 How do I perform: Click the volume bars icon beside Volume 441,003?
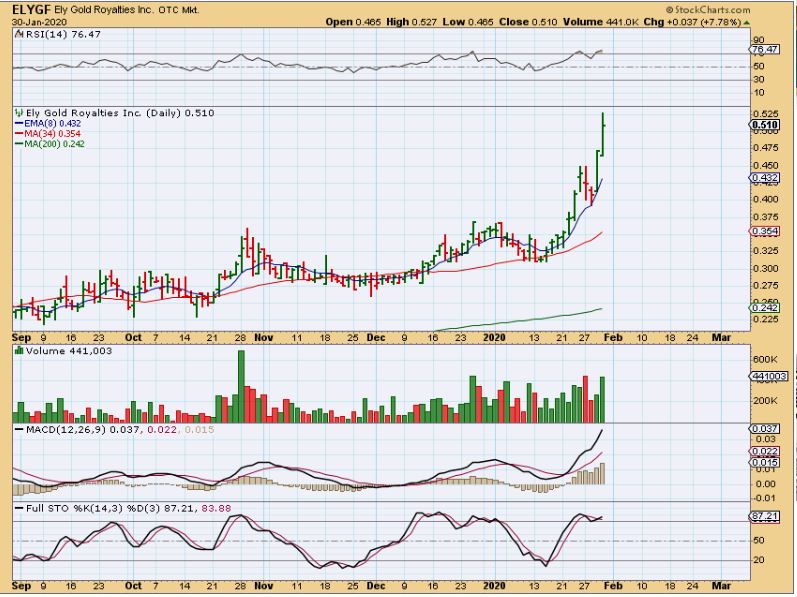point(19,351)
